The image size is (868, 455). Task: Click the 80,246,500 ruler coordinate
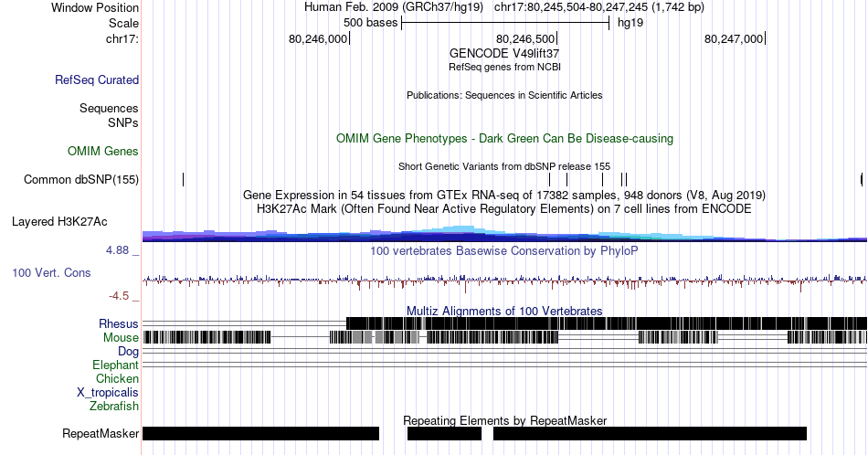click(x=525, y=38)
